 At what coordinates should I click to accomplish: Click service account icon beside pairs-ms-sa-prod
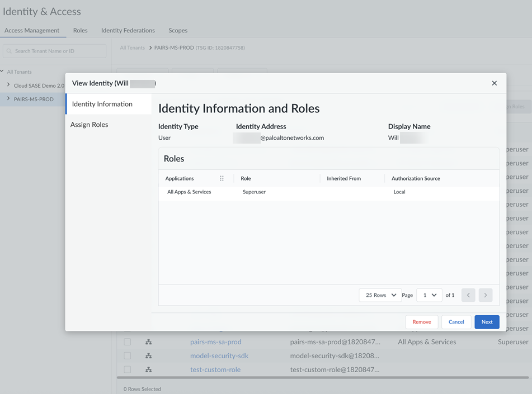point(149,342)
